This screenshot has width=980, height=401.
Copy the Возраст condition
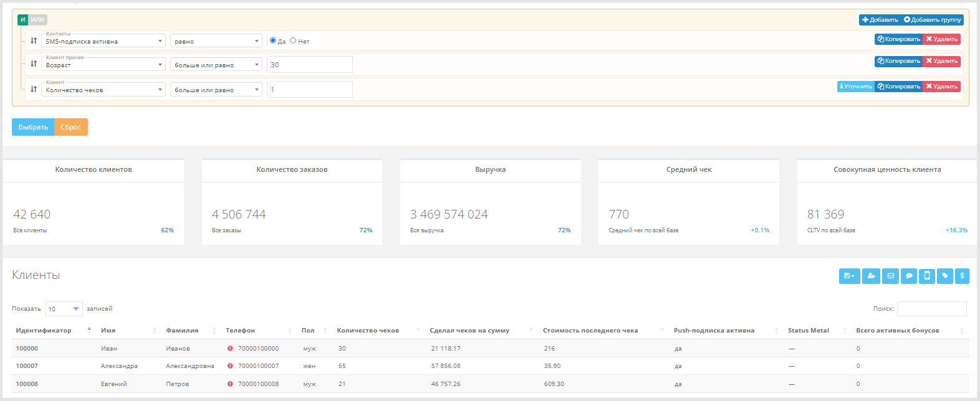[898, 61]
